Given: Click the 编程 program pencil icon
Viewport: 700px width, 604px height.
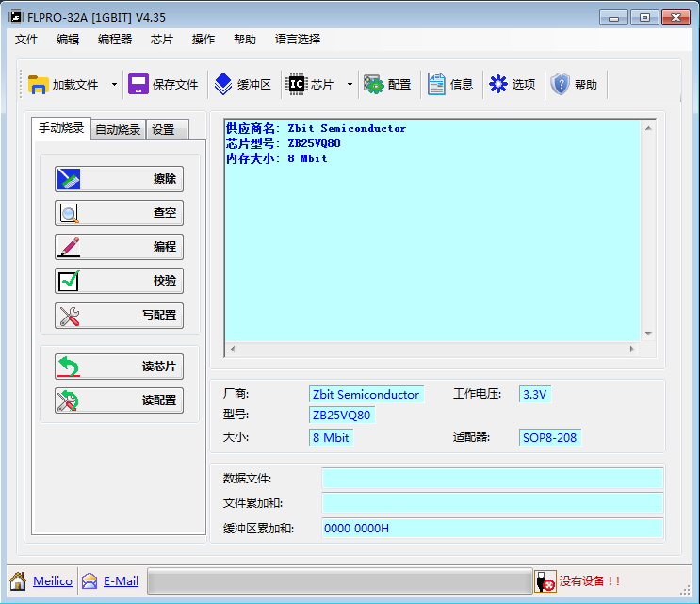Looking at the screenshot, I should [x=69, y=247].
